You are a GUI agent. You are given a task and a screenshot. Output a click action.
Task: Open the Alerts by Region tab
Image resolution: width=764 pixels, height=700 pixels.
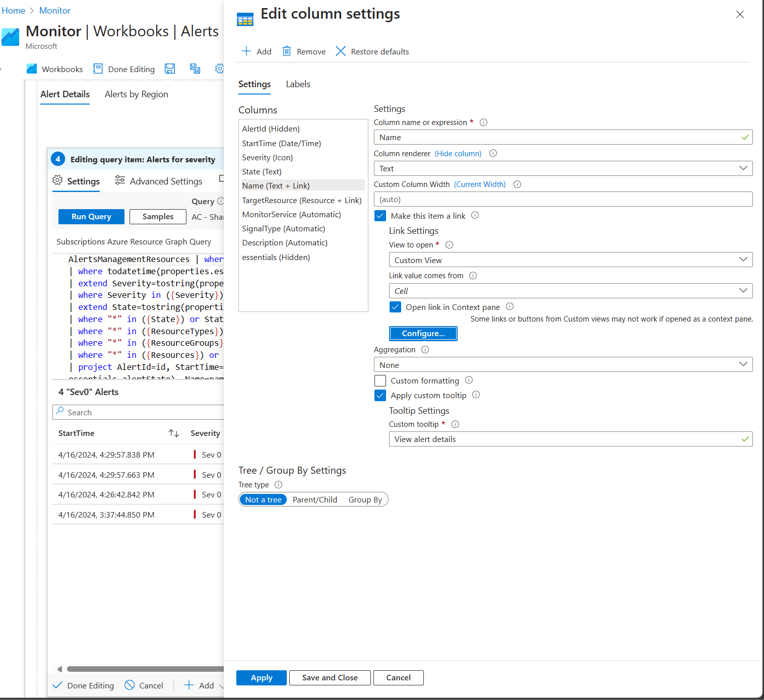[x=137, y=94]
